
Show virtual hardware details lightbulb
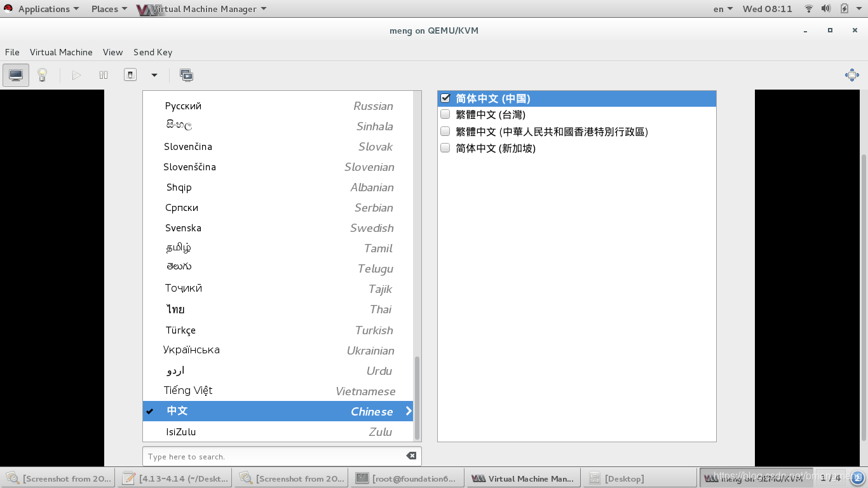43,75
